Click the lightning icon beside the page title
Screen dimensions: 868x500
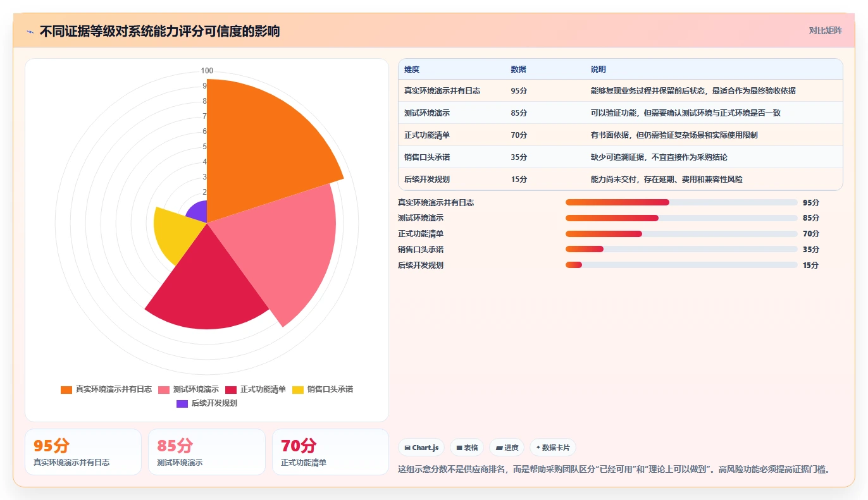(x=30, y=32)
